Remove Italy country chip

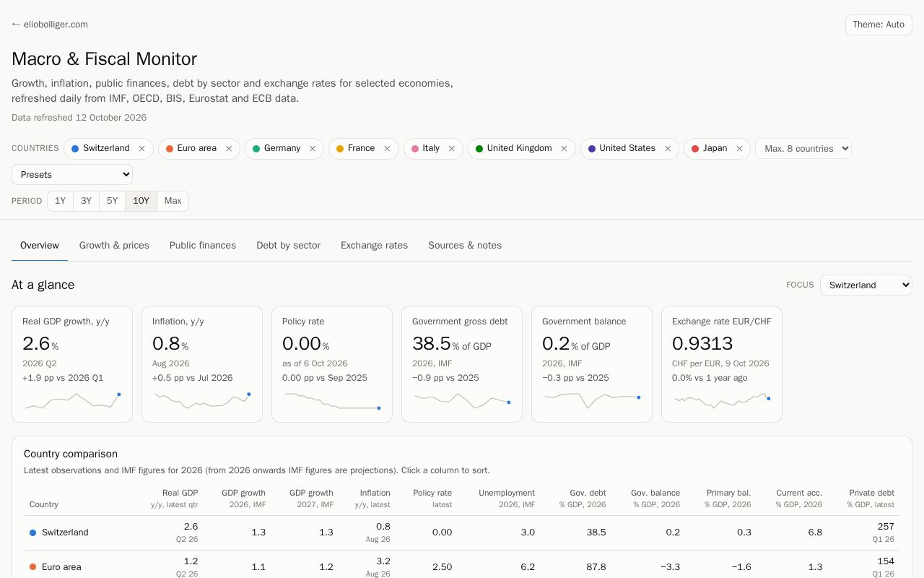pos(452,149)
